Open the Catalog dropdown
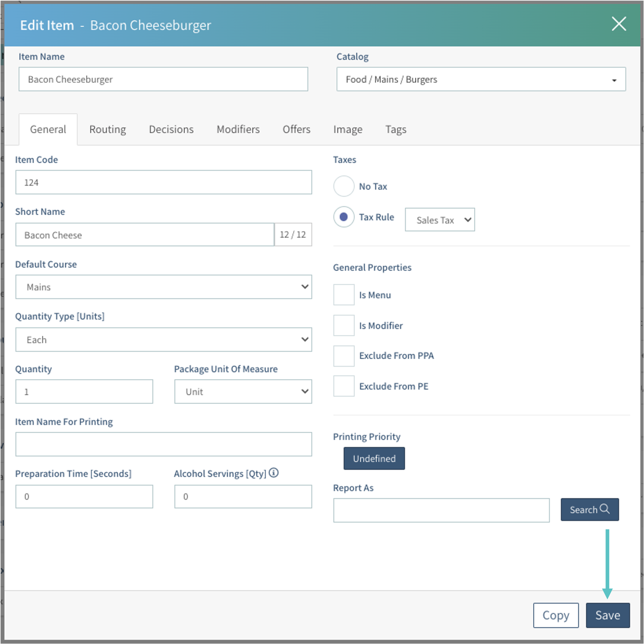 tap(481, 79)
